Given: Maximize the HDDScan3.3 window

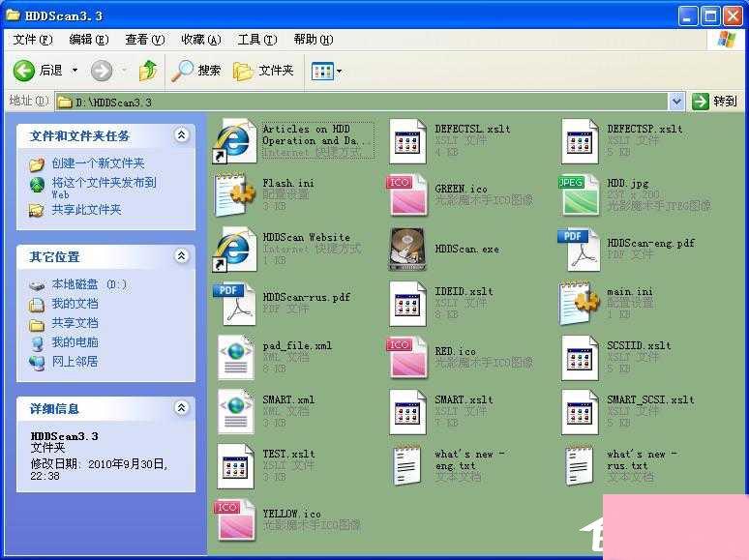Looking at the screenshot, I should [710, 16].
